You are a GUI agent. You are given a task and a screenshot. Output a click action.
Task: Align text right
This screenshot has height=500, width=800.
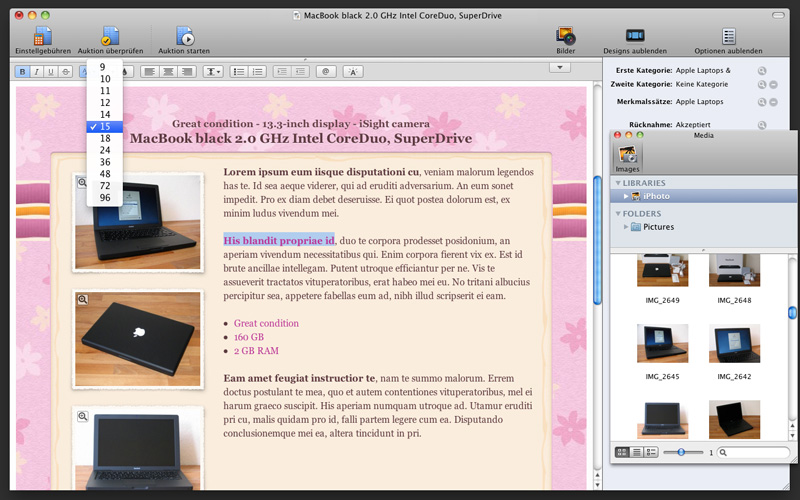[x=187, y=72]
